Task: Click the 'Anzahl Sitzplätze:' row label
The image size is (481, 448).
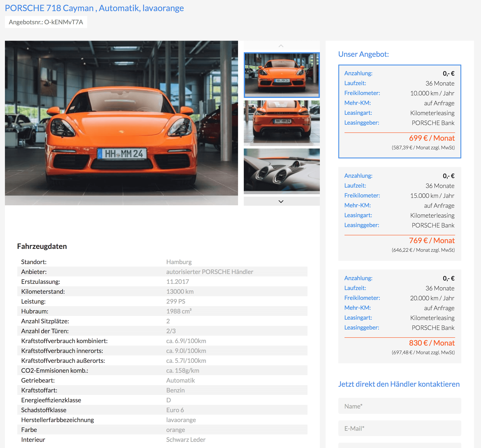Action: tap(45, 321)
